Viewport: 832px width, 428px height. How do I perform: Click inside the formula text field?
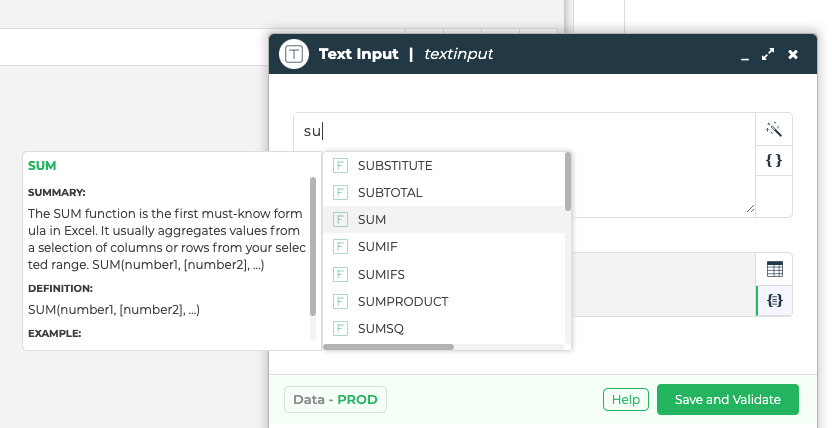pyautogui.click(x=525, y=164)
